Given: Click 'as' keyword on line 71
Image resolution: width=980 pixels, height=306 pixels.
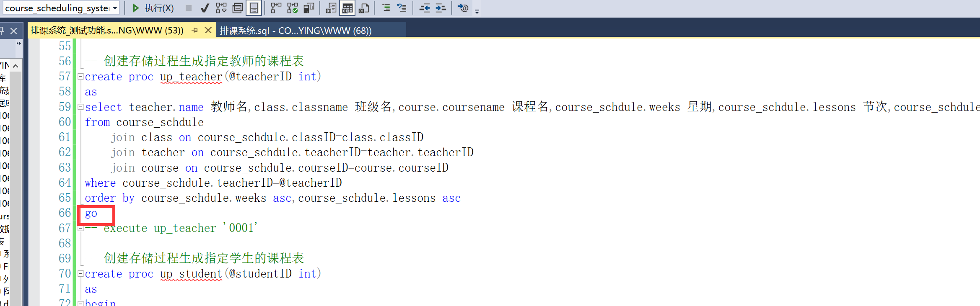Looking at the screenshot, I should (x=91, y=289).
